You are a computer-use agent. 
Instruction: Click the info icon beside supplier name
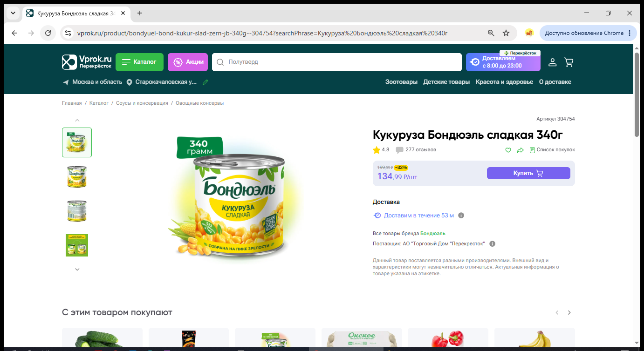(492, 243)
